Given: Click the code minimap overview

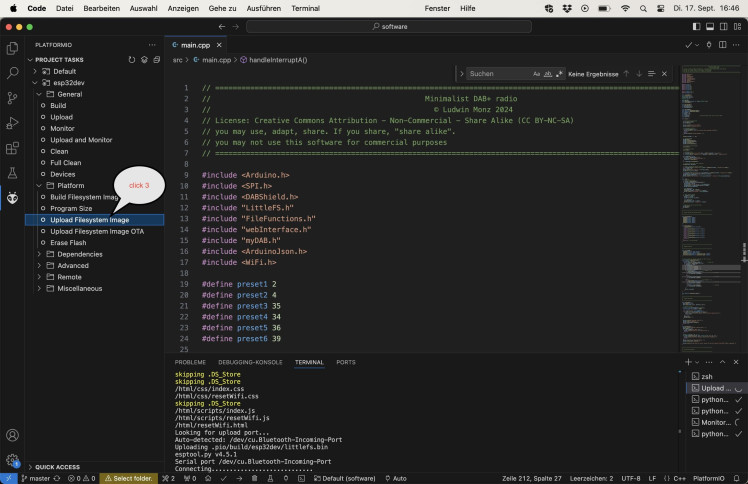Looking at the screenshot, I should click(707, 150).
